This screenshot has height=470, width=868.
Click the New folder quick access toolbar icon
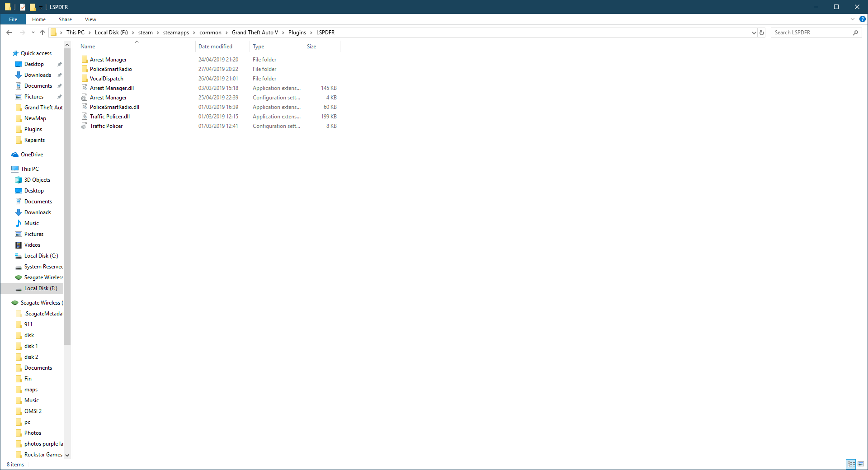coord(33,7)
